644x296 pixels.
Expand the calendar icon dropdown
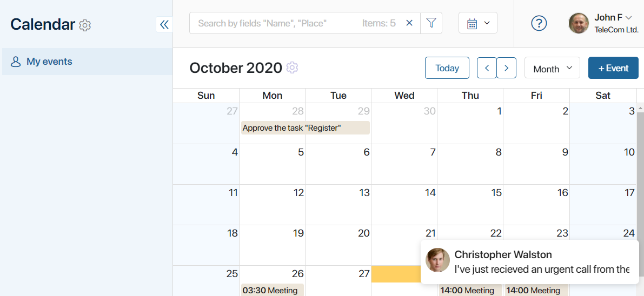click(x=478, y=23)
